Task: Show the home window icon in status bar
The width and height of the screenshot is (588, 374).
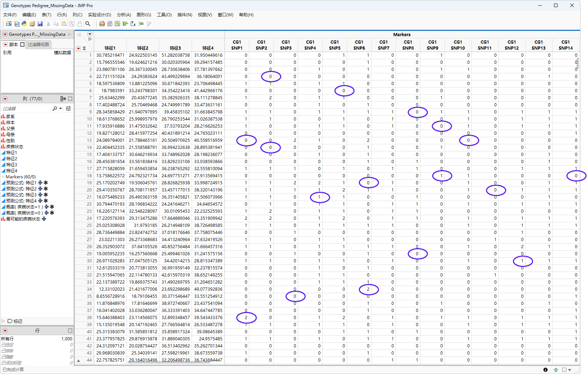Action: coord(556,370)
